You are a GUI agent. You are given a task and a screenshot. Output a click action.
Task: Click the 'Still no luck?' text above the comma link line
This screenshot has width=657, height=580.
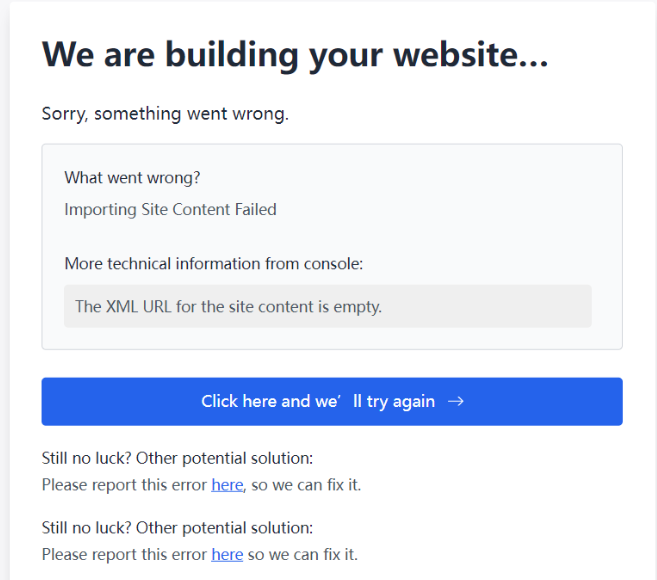(x=87, y=458)
